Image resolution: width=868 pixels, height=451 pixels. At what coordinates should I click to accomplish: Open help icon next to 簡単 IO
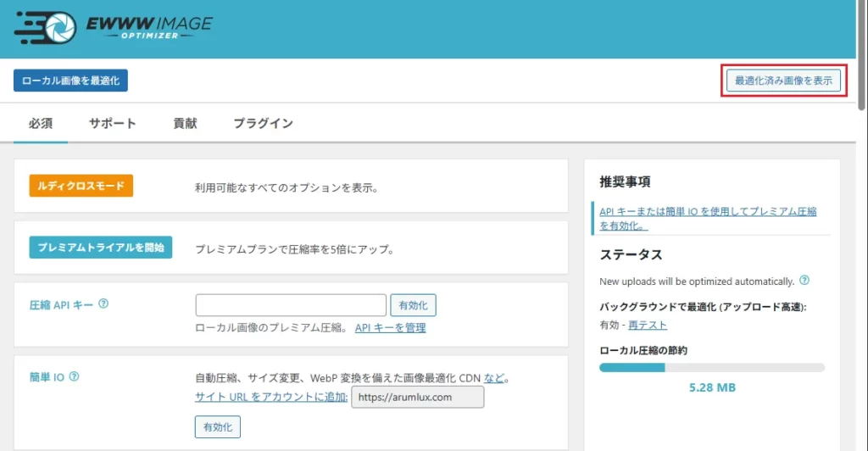[x=74, y=376]
